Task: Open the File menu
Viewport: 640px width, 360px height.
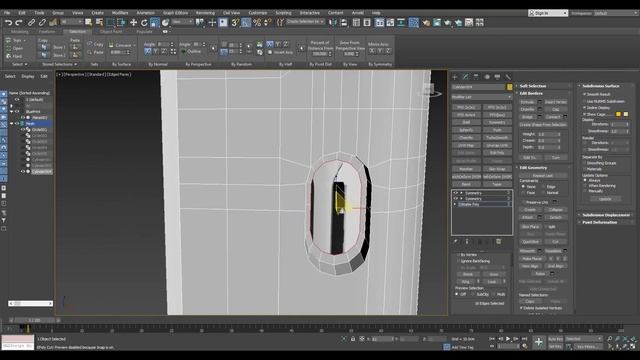Action: point(7,13)
